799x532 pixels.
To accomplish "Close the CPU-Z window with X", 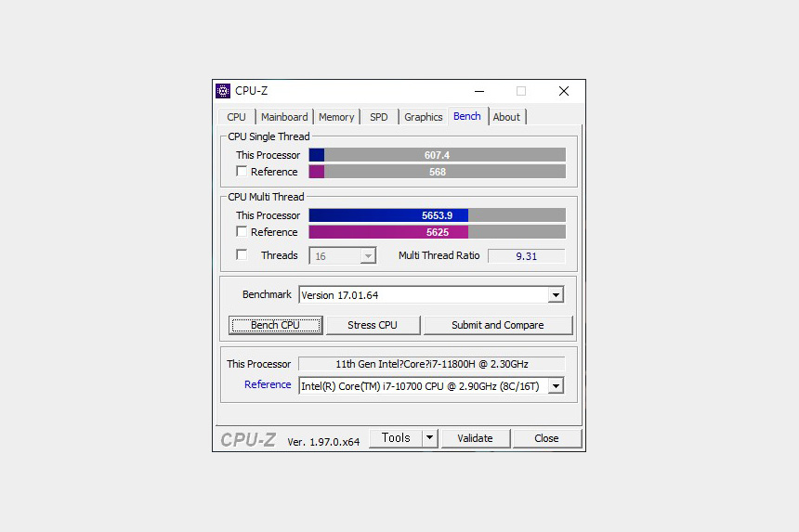I will [564, 91].
